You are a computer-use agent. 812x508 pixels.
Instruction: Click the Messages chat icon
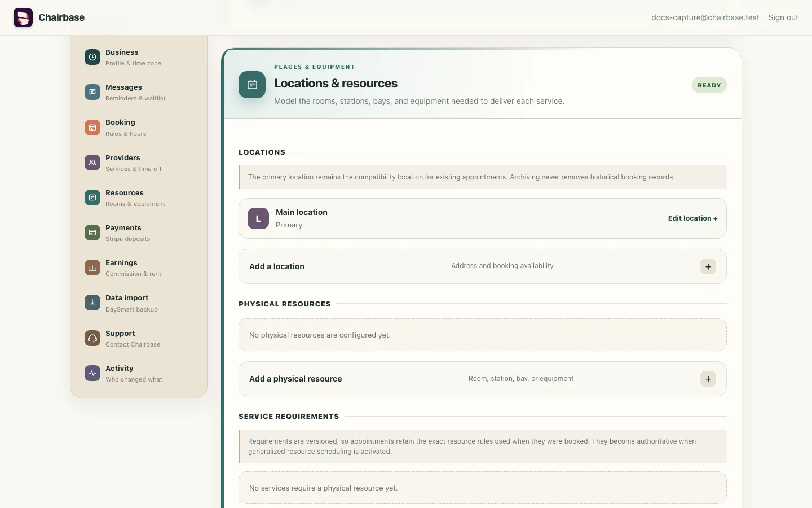pos(92,92)
